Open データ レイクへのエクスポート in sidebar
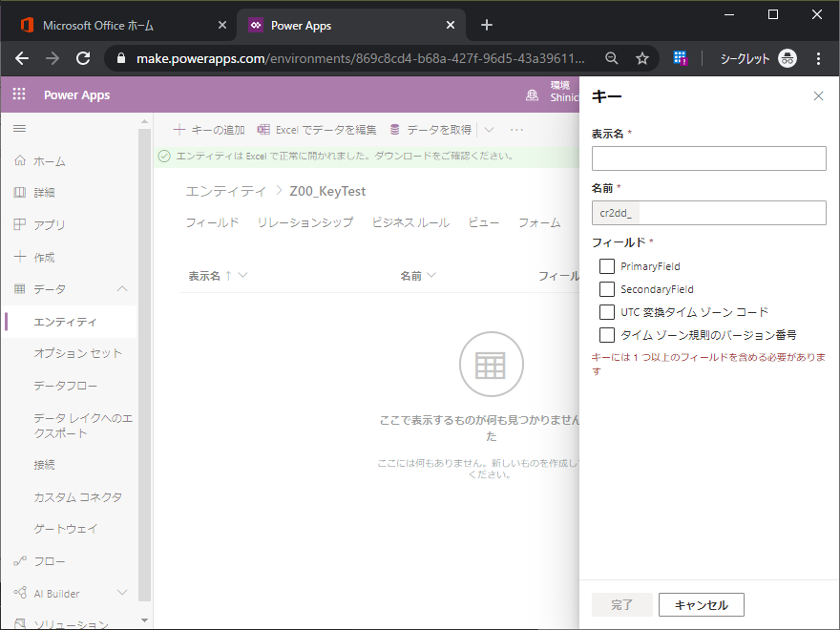This screenshot has height=630, width=840. (83, 426)
